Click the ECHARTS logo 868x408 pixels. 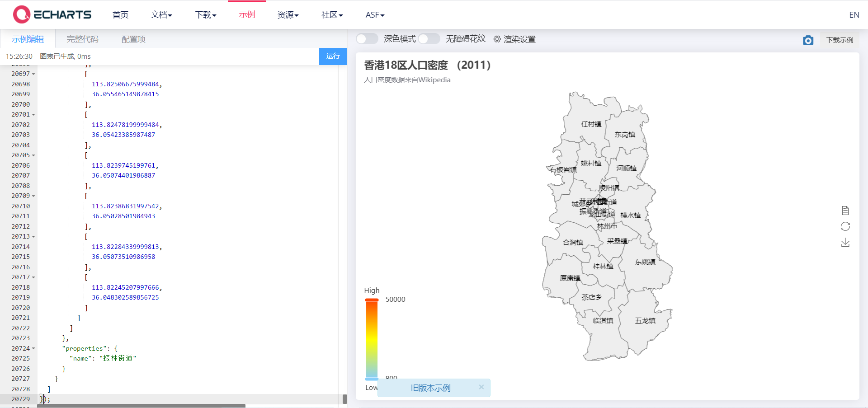point(52,14)
